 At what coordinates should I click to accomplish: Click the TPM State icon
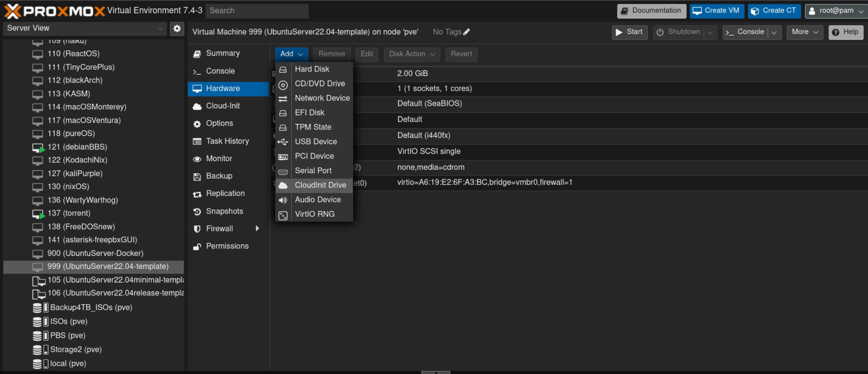pyautogui.click(x=283, y=128)
